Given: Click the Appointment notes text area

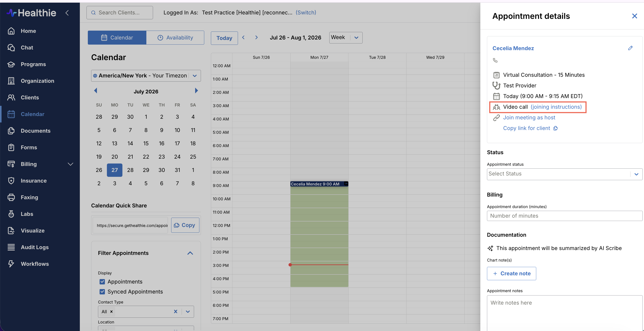Looking at the screenshot, I should (x=565, y=313).
